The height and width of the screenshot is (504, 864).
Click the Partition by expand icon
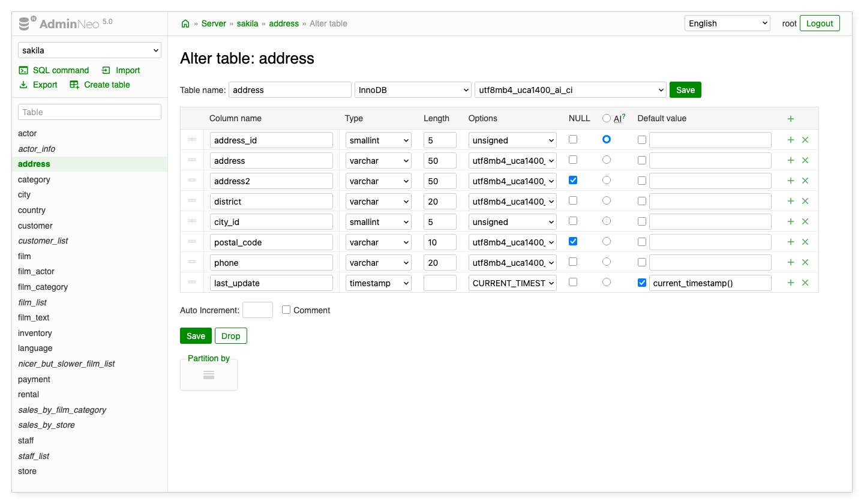click(208, 375)
